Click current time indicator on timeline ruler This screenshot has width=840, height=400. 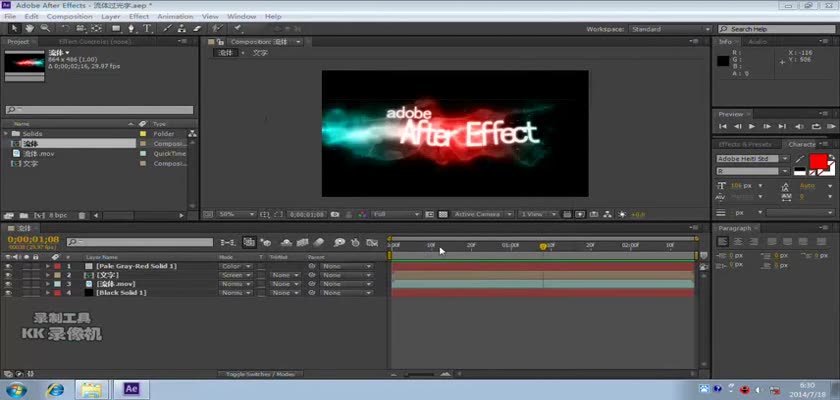click(543, 246)
